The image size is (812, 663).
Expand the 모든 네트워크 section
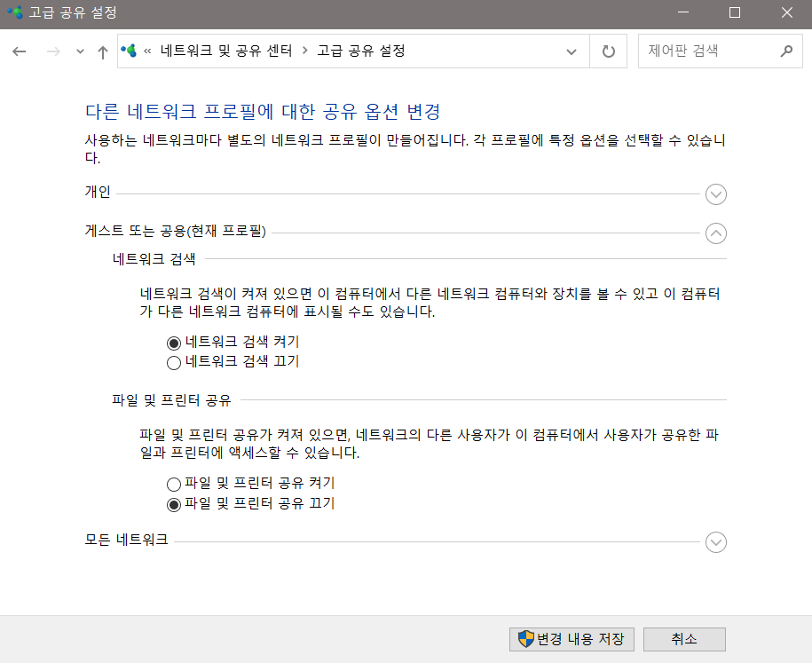pos(715,541)
